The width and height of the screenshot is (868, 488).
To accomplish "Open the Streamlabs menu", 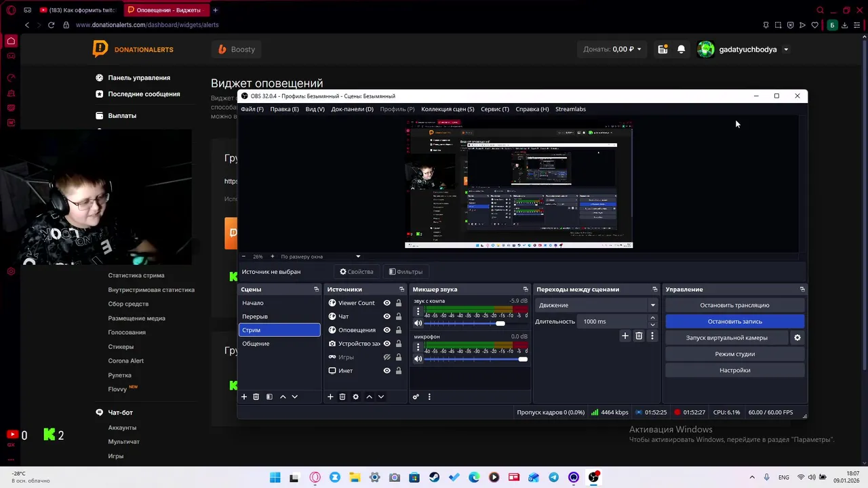I will (570, 109).
